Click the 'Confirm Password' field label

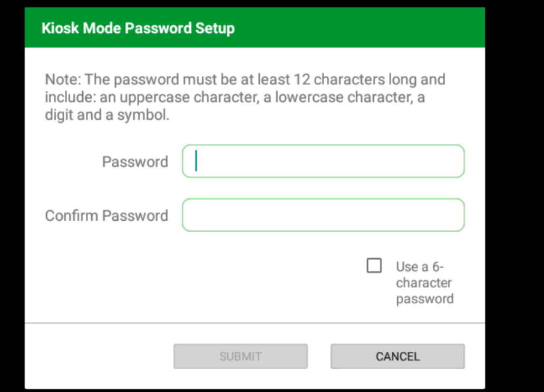[106, 215]
